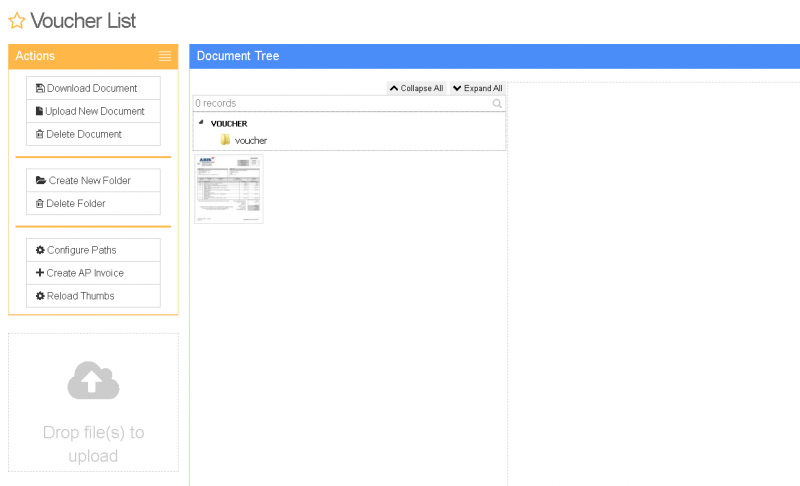The height and width of the screenshot is (486, 800).
Task: Open the voucher document thumbnail
Action: (x=229, y=188)
